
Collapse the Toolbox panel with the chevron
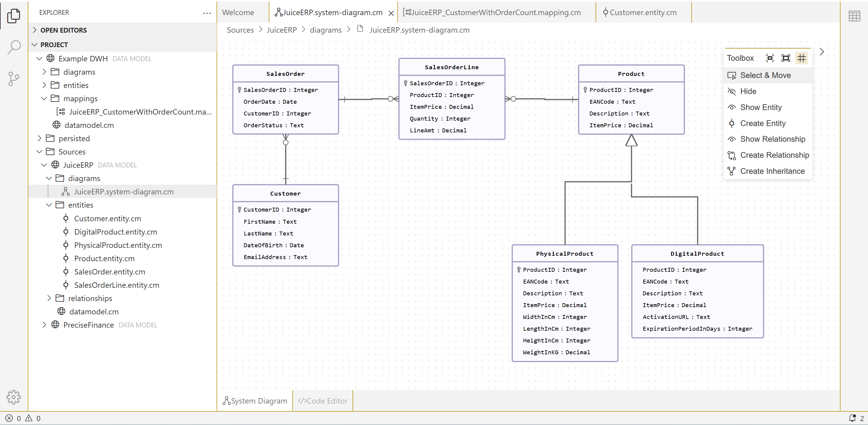822,52
